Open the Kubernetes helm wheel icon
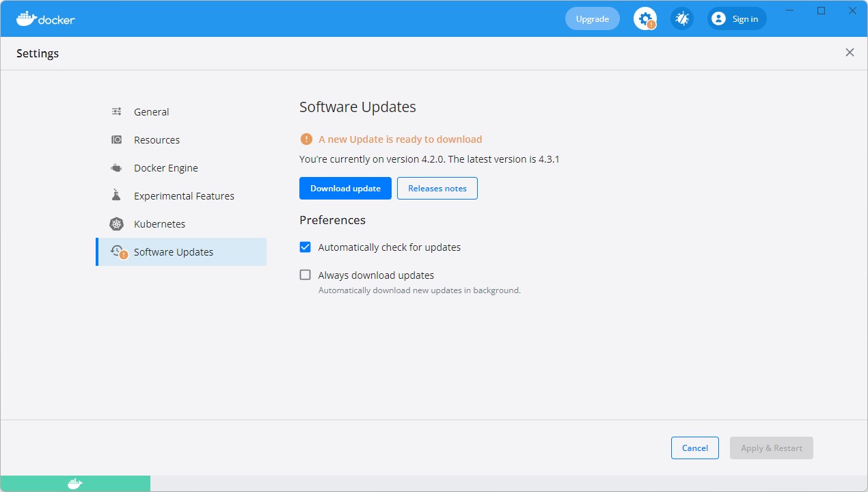868x492 pixels. pyautogui.click(x=116, y=223)
